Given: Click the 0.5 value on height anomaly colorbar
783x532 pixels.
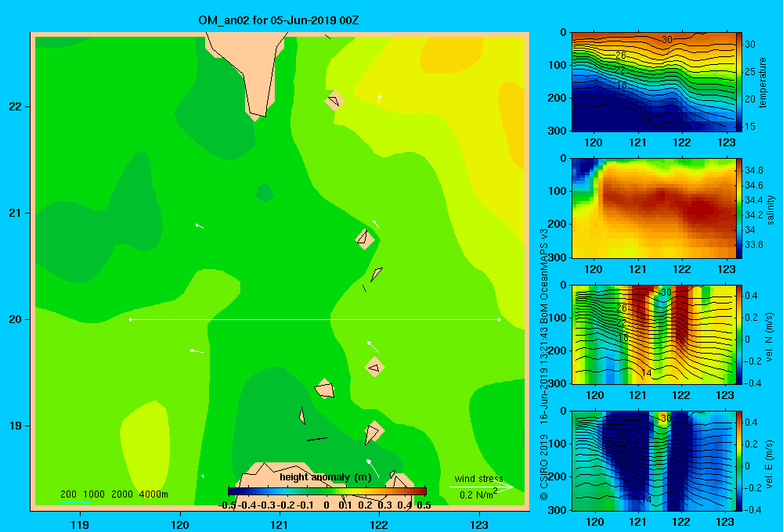Looking at the screenshot, I should click(x=424, y=505).
